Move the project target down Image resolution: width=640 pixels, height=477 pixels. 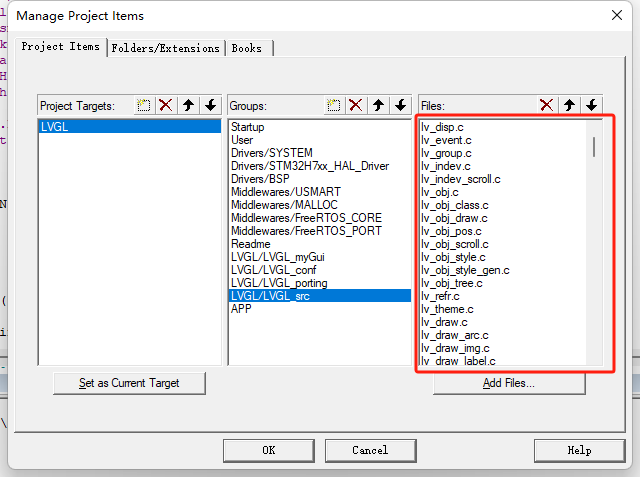[211, 106]
